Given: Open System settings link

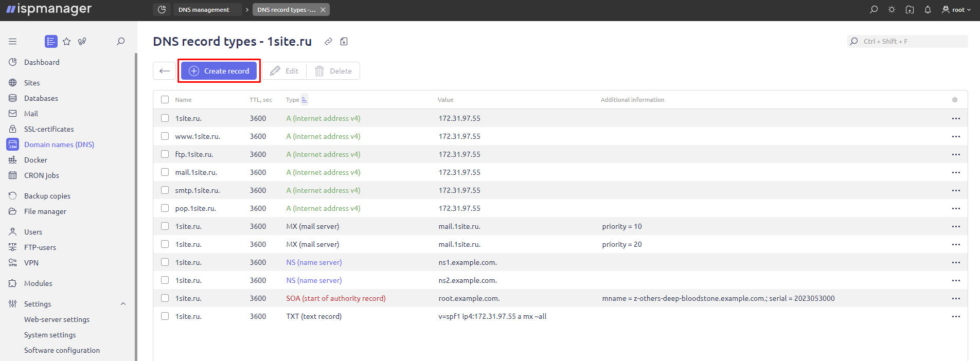Looking at the screenshot, I should (x=50, y=335).
